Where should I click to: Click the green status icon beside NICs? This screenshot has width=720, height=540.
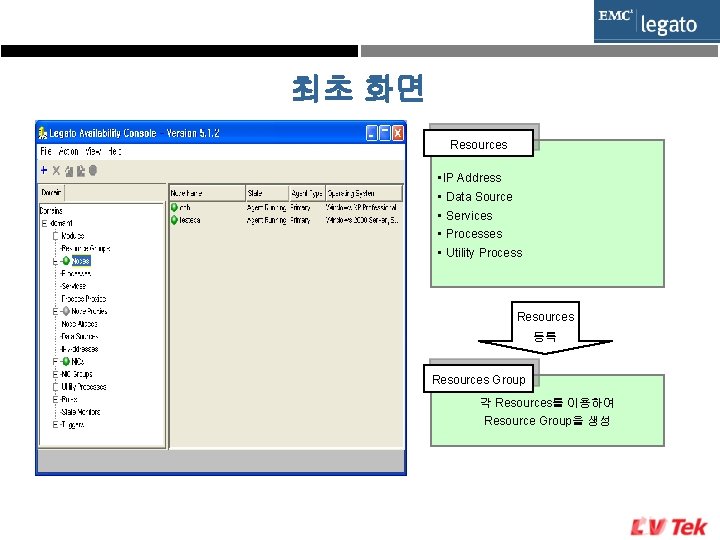click(x=66, y=361)
